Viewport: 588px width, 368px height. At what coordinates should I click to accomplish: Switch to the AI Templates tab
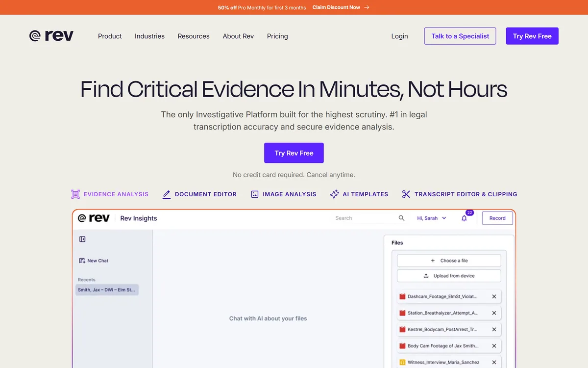[359, 194]
